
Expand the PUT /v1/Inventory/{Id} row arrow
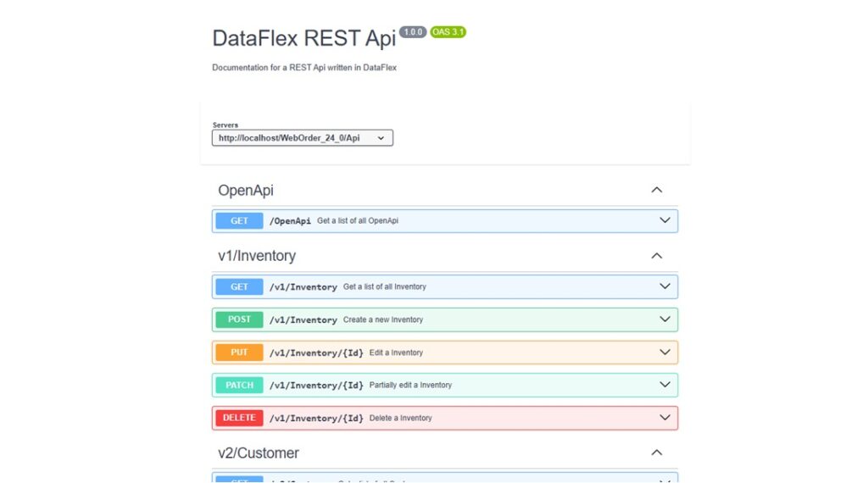pyautogui.click(x=665, y=353)
